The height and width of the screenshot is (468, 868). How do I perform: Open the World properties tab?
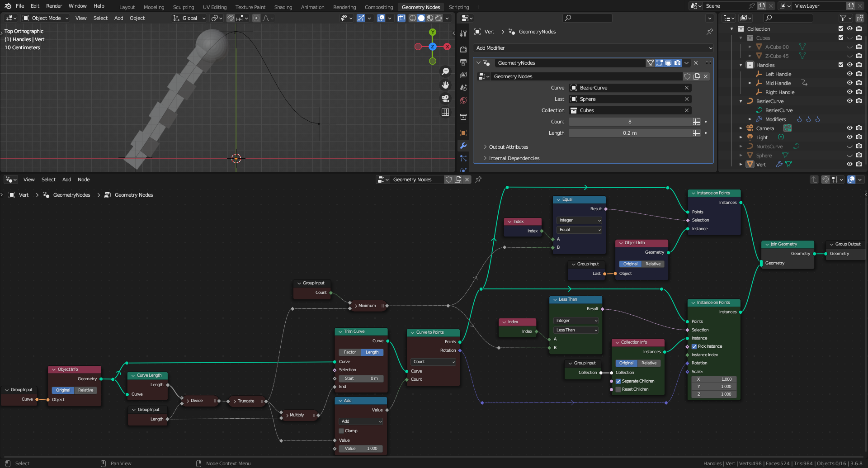coord(463,100)
